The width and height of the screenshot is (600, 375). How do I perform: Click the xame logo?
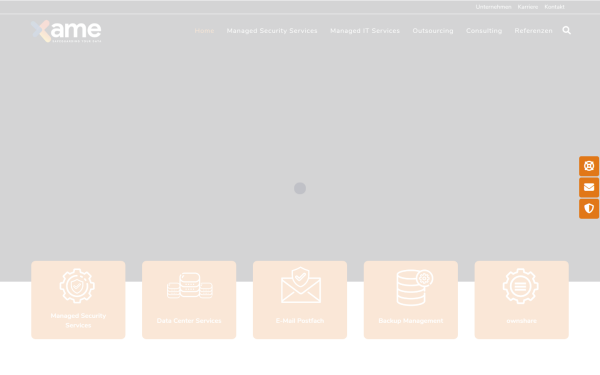[x=66, y=31]
